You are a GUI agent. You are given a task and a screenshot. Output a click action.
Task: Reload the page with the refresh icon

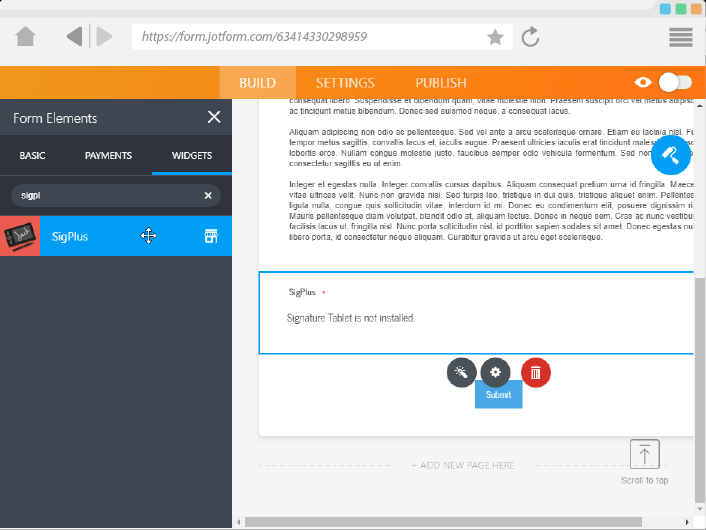[x=531, y=37]
